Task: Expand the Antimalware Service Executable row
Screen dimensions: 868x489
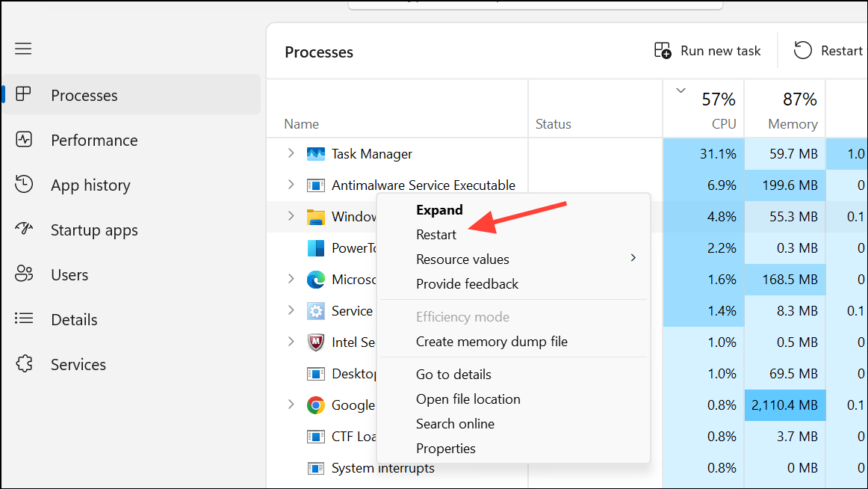Action: coord(291,185)
